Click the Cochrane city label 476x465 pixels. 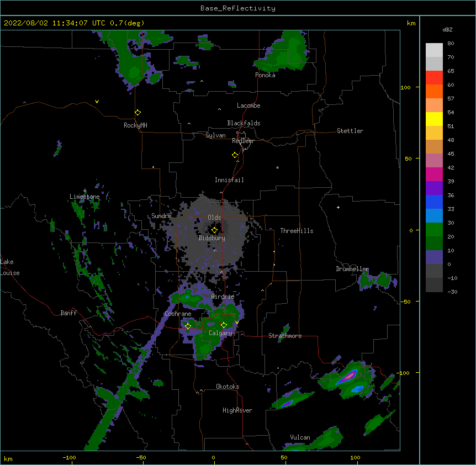178,314
